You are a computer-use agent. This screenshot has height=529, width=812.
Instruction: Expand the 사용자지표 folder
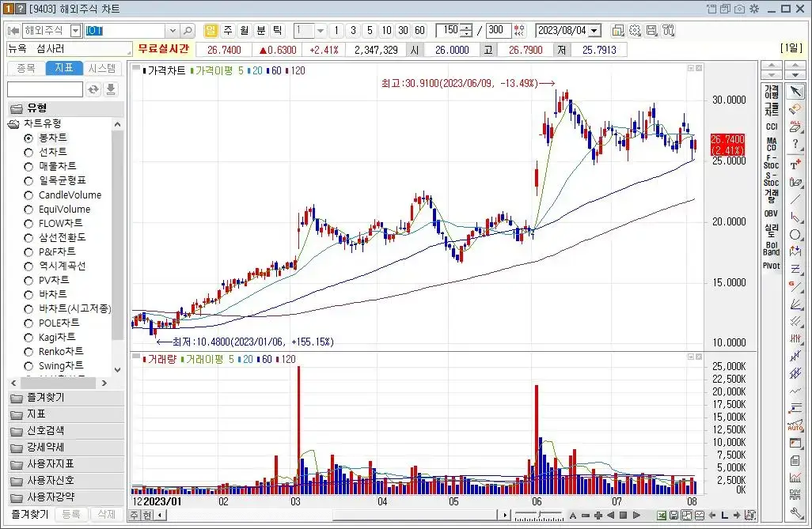point(65,464)
